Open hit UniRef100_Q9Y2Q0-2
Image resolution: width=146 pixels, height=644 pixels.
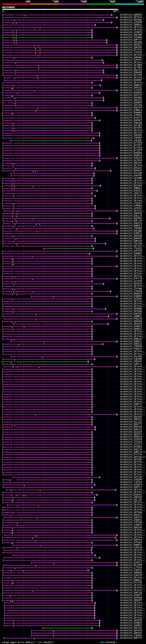132,457
